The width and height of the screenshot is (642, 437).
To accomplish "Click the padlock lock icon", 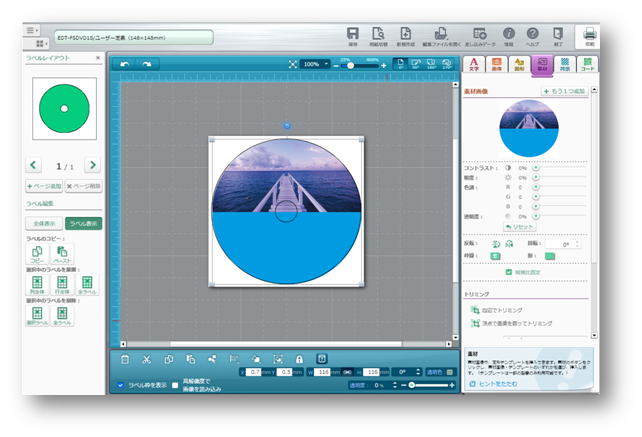I will [299, 359].
